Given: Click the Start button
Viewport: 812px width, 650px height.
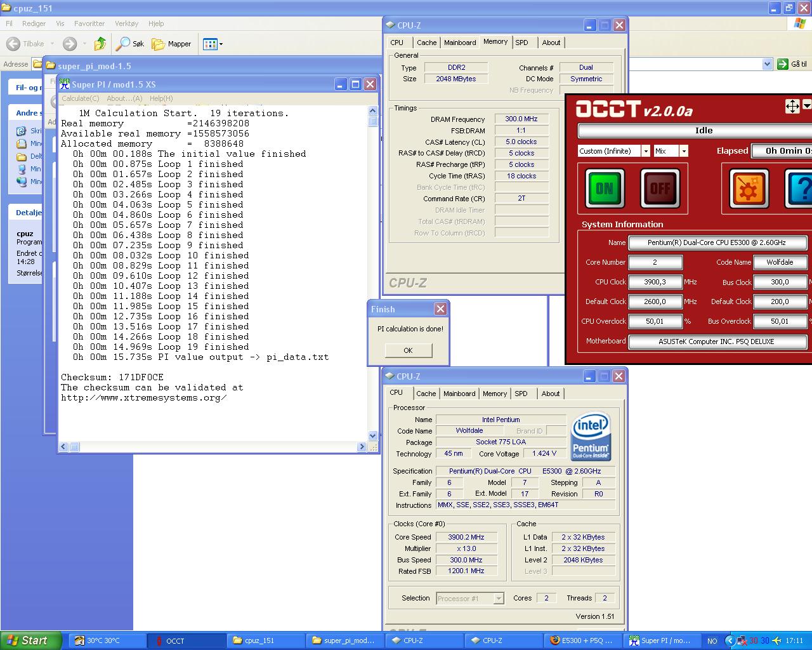Looking at the screenshot, I should [x=30, y=640].
